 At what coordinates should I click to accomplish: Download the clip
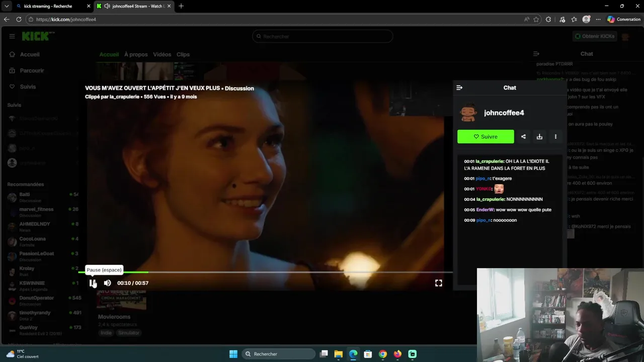539,136
